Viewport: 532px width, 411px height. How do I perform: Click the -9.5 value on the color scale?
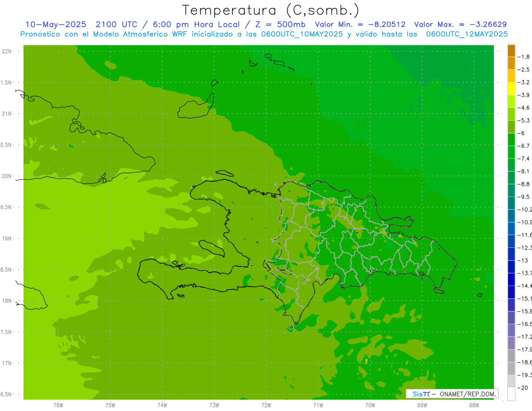(x=524, y=196)
